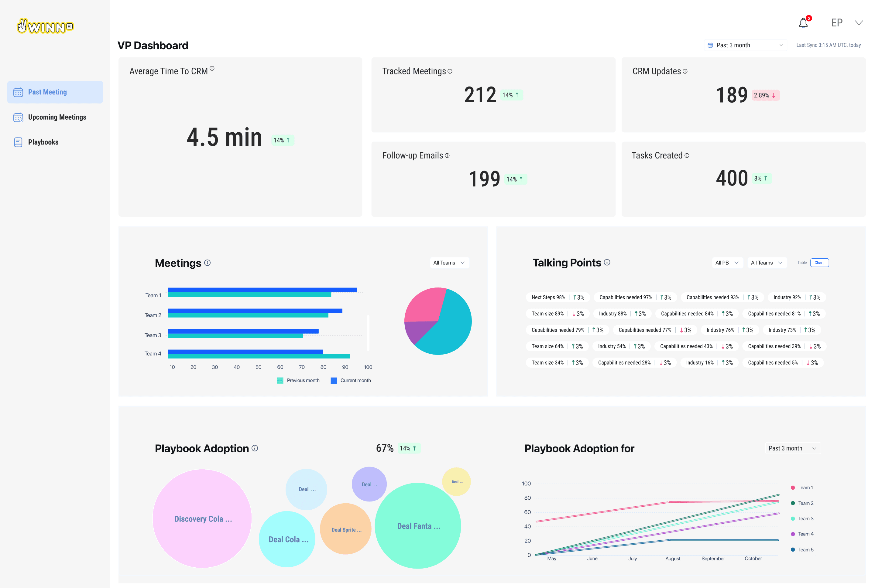Switch Talking Points view to Chart
This screenshot has width=875, height=588.
pyautogui.click(x=819, y=263)
